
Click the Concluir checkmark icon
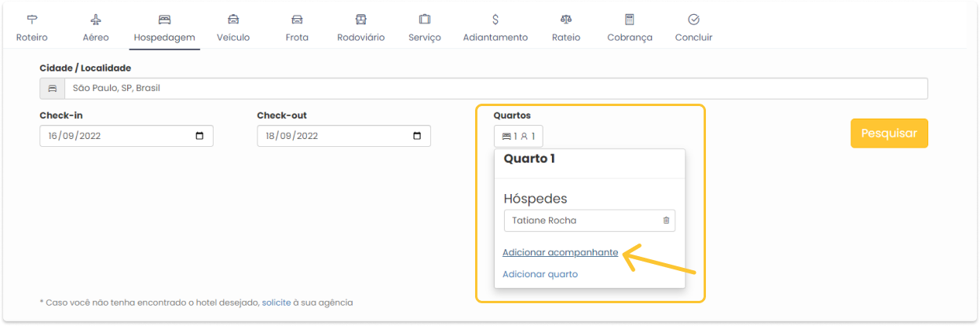coord(693,20)
